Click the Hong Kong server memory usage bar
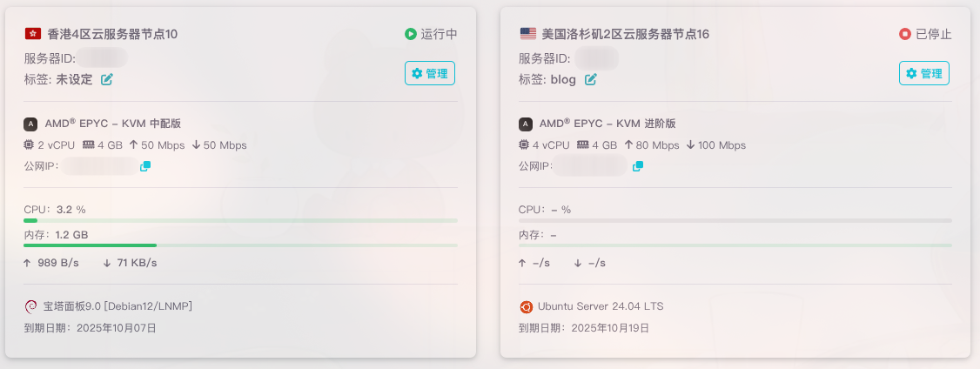The height and width of the screenshot is (369, 980). [x=240, y=245]
